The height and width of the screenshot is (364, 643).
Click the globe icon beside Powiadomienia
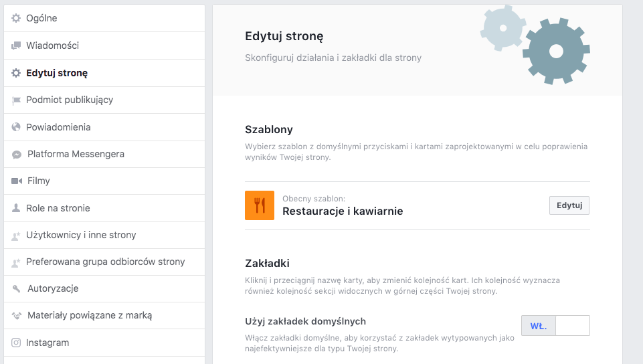tap(16, 127)
